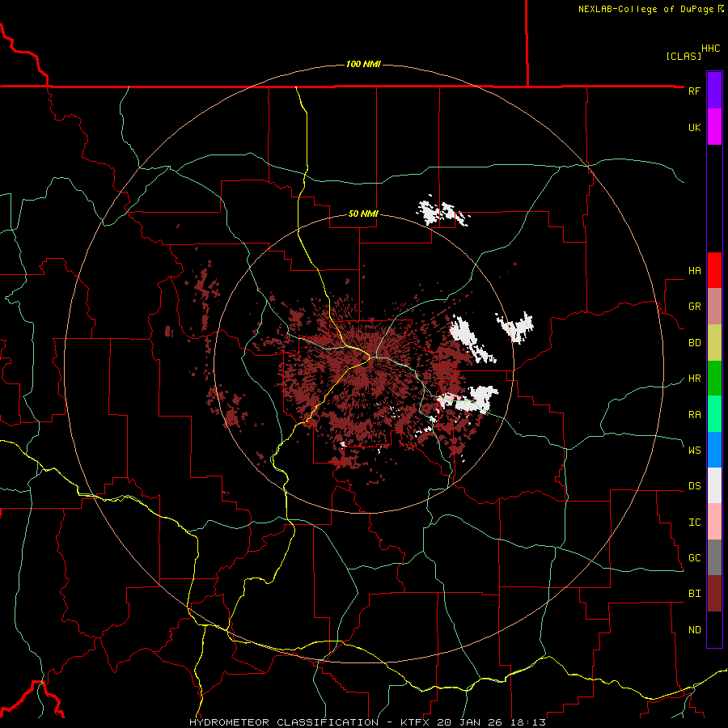Pick the RA light-green legend swatch
This screenshot has height=728, width=728.
[714, 414]
